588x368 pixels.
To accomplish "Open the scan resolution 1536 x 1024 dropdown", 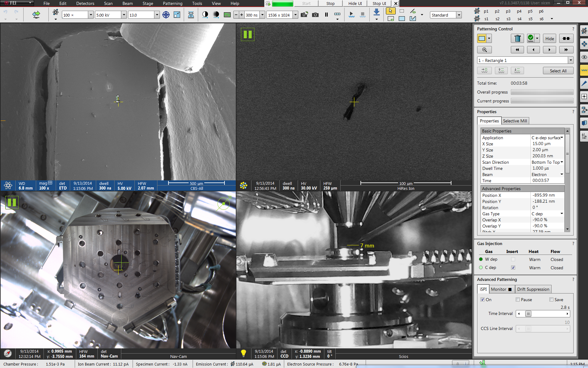I will [x=295, y=15].
